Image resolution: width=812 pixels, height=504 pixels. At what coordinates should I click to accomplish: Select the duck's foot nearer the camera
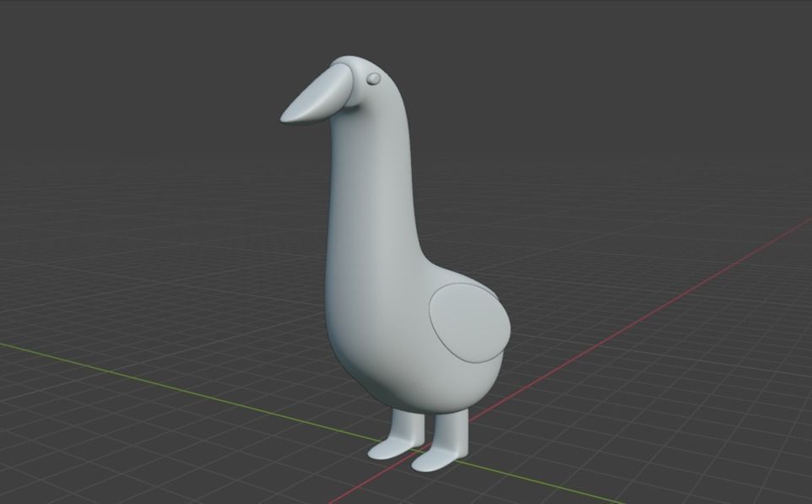[441, 442]
